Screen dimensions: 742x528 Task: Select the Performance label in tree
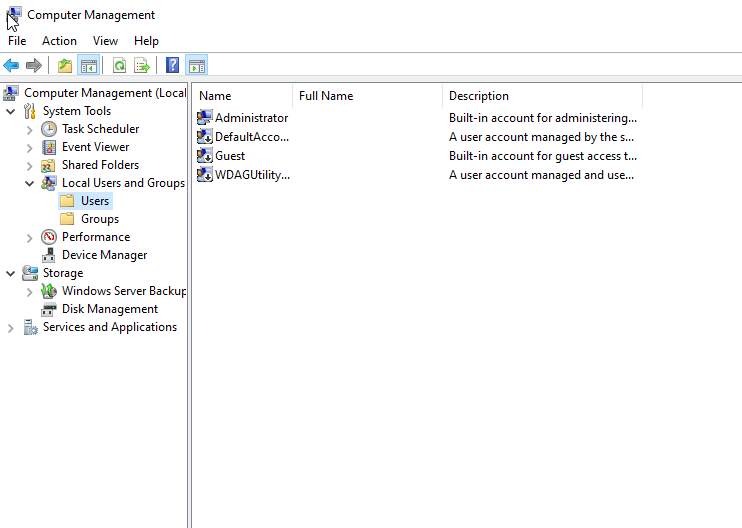coord(96,237)
